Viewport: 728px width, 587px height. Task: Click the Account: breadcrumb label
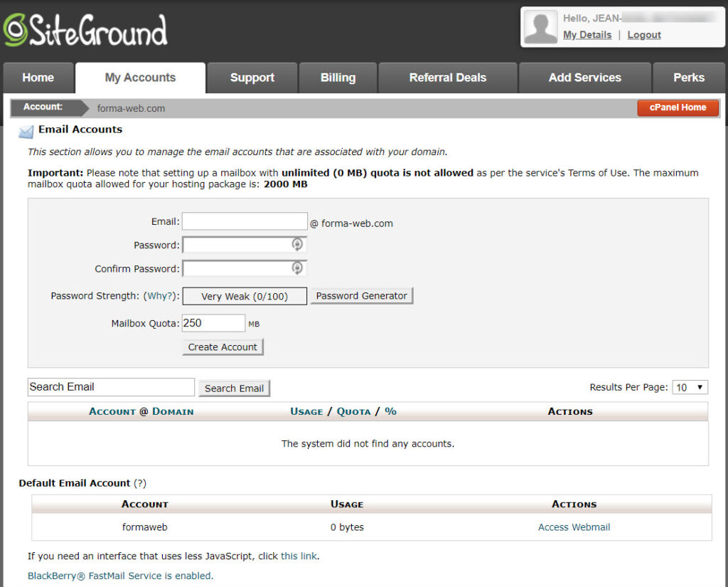point(43,107)
